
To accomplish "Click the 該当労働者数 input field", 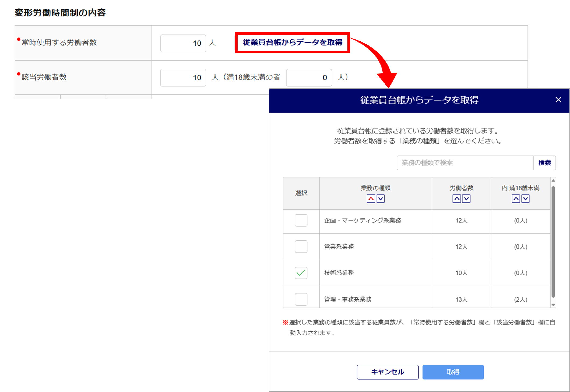I will (x=183, y=78).
